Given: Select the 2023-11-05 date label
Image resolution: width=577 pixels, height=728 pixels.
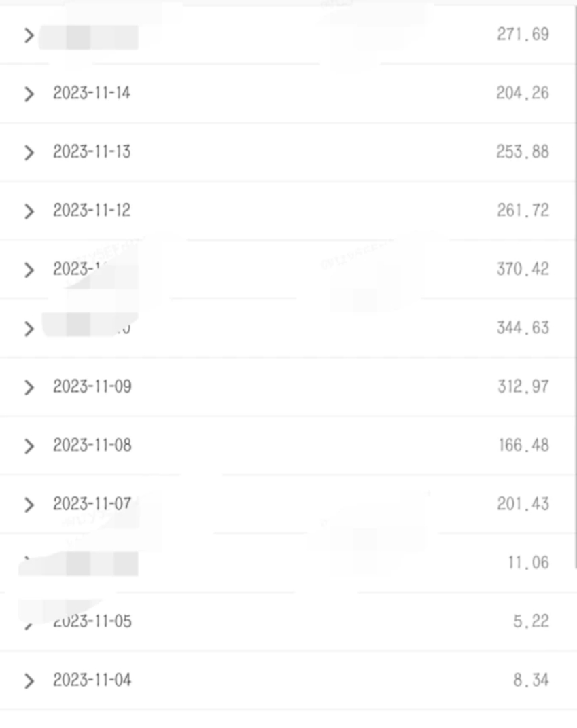Looking at the screenshot, I should click(x=92, y=622).
